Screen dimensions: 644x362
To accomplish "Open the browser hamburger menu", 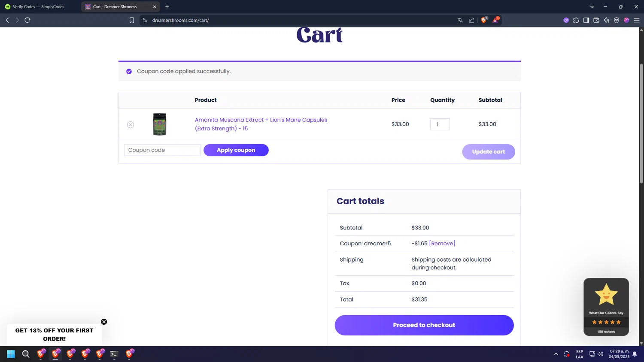I will [637, 20].
